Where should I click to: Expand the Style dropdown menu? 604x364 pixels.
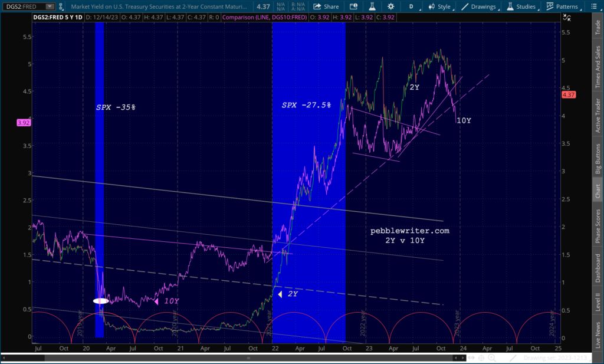[439, 6]
